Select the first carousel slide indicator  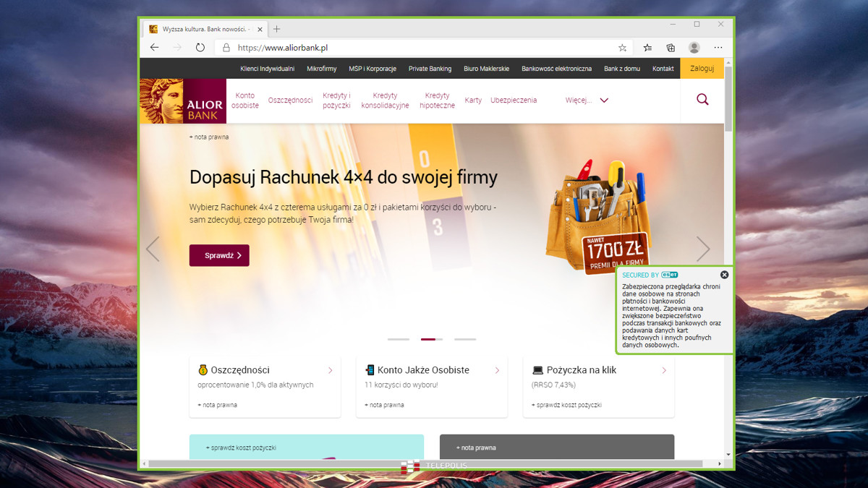[x=399, y=339]
